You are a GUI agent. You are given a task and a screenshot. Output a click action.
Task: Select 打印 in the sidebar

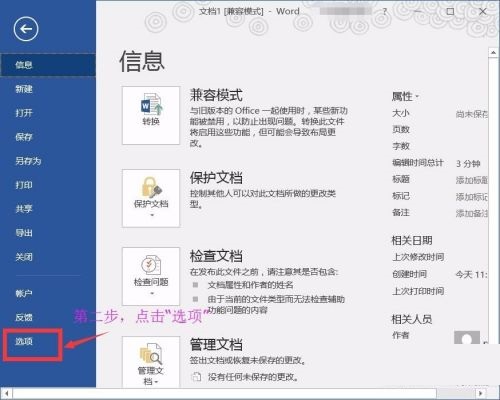click(x=48, y=185)
